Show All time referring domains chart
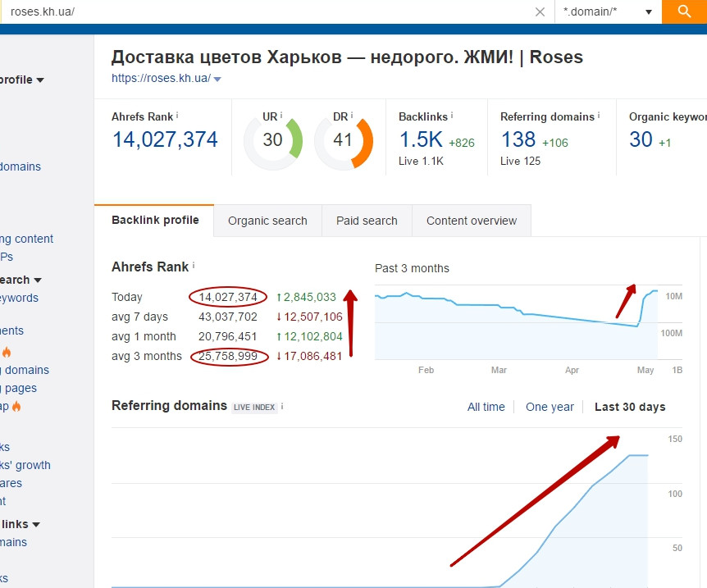707x588 pixels. 486,407
